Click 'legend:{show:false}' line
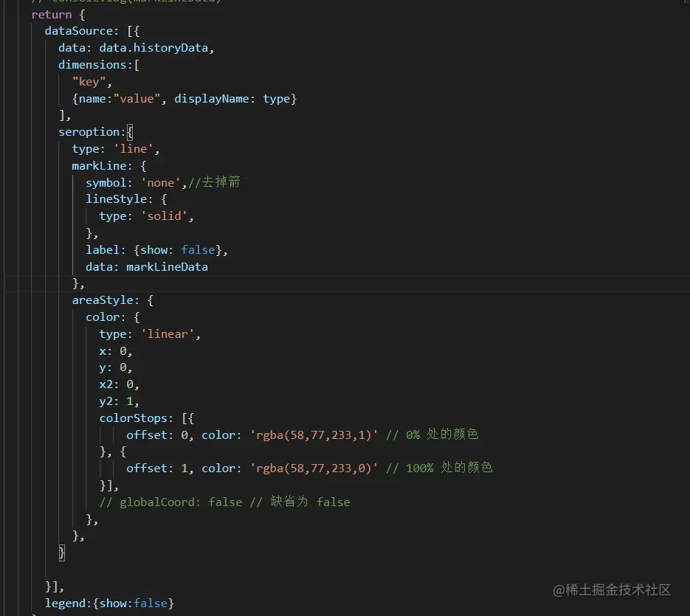This screenshot has height=616, width=690. click(109, 603)
